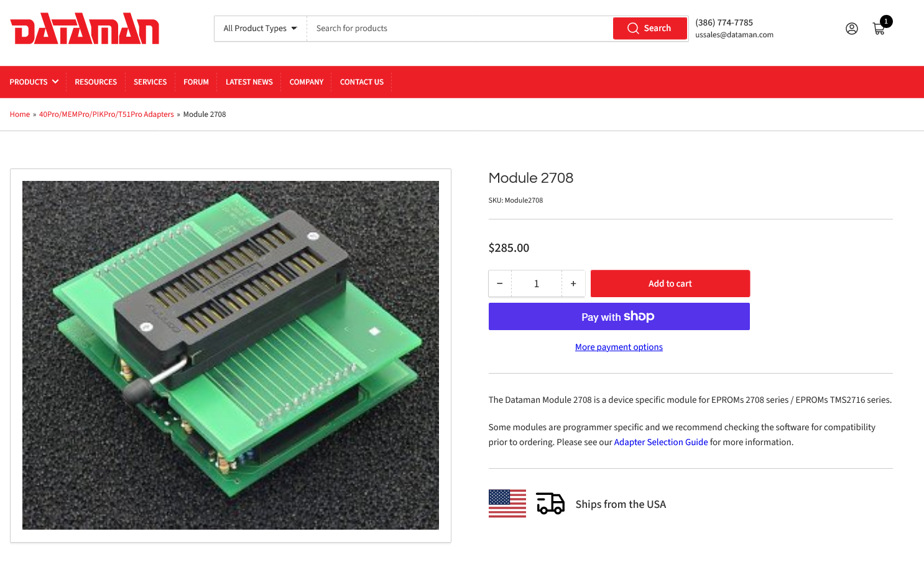
Task: Click the Module 2708 product image
Action: point(231,355)
